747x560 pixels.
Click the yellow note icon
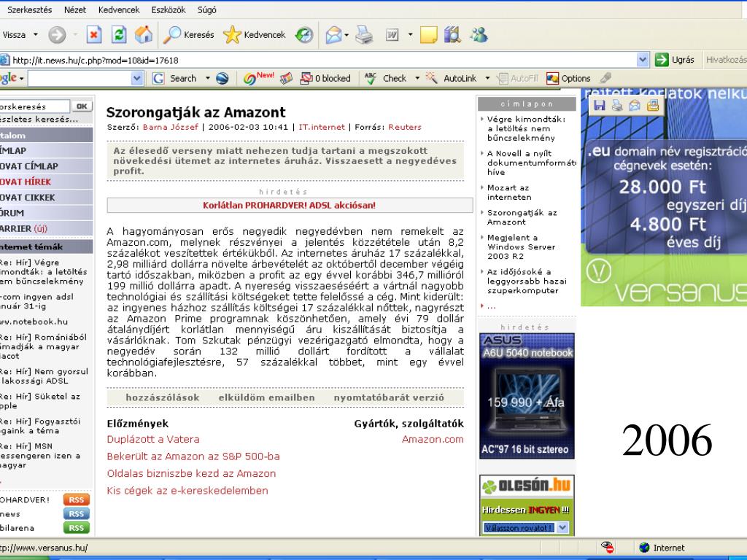tap(428, 35)
